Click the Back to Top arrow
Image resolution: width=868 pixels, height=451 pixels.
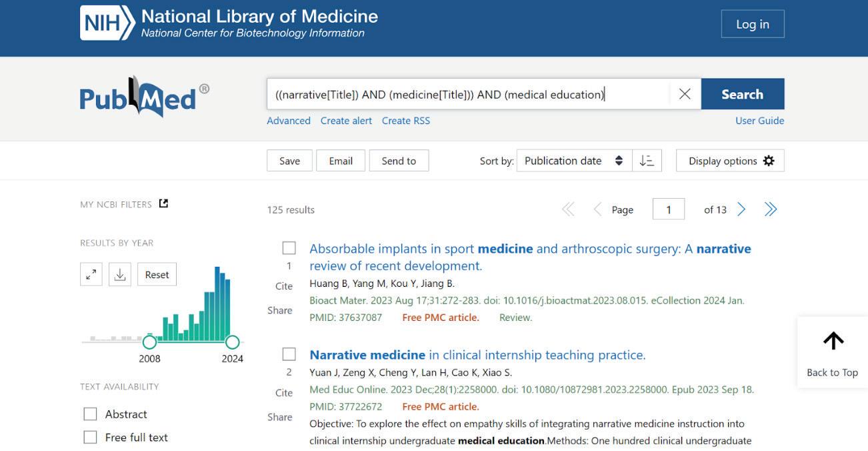click(833, 341)
